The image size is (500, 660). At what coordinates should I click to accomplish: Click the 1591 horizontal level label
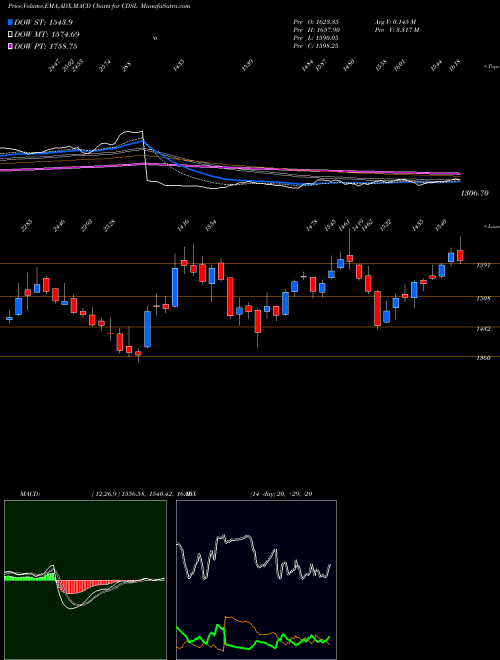(483, 265)
